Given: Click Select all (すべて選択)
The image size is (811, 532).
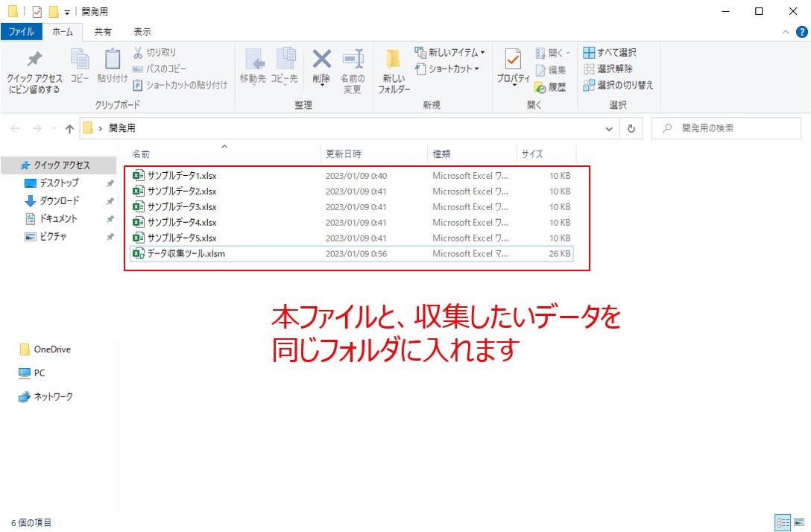Looking at the screenshot, I should (x=610, y=52).
